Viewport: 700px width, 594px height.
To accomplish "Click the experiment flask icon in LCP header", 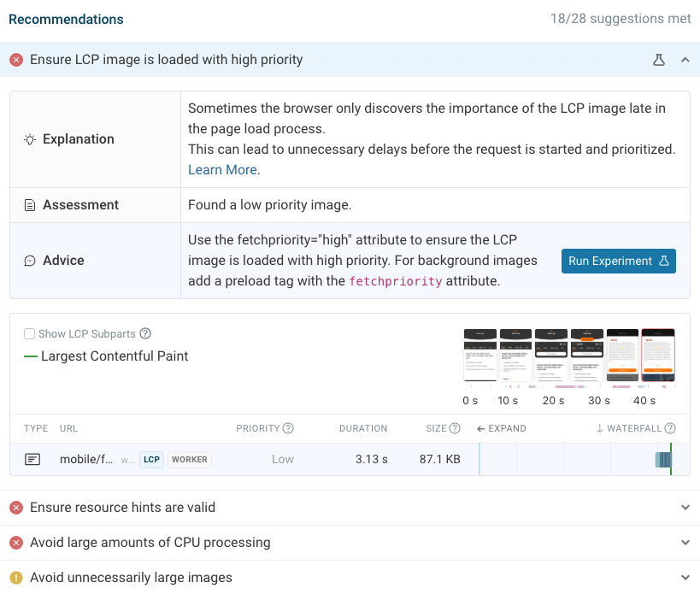I will (x=658, y=60).
